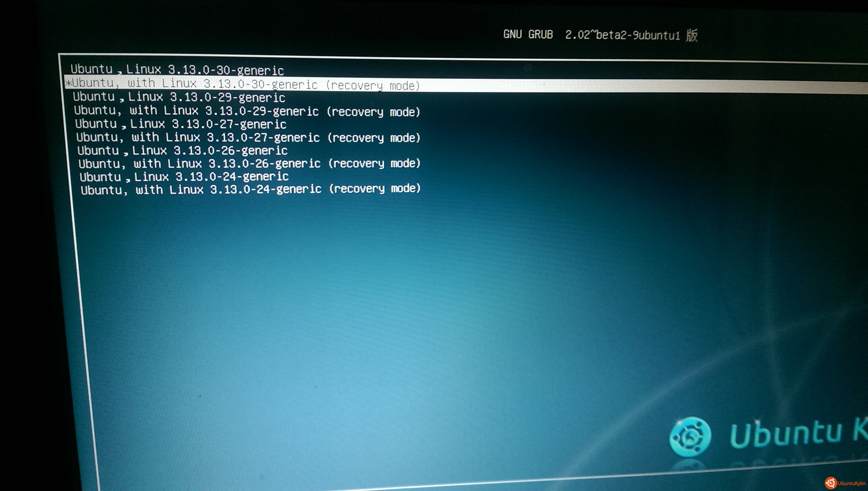This screenshot has height=491, width=868.
Task: Pick 3.13.0-29-generic recovery mode entry
Action: [x=247, y=111]
